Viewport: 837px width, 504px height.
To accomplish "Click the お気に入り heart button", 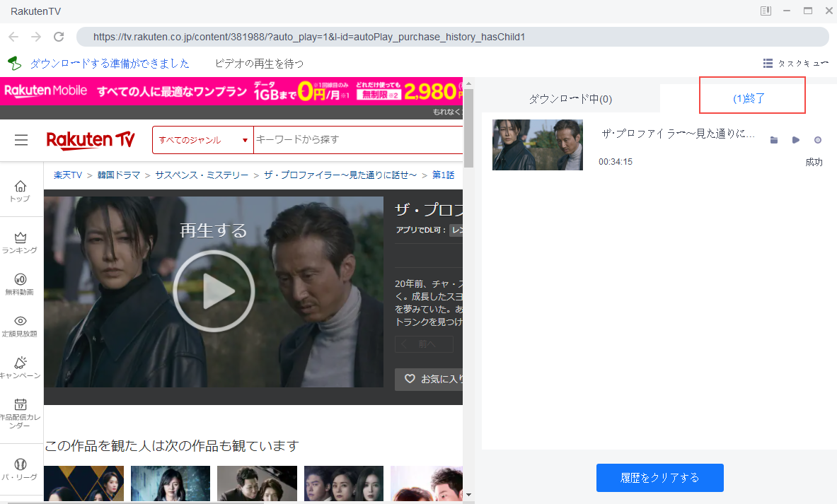I will pyautogui.click(x=429, y=379).
